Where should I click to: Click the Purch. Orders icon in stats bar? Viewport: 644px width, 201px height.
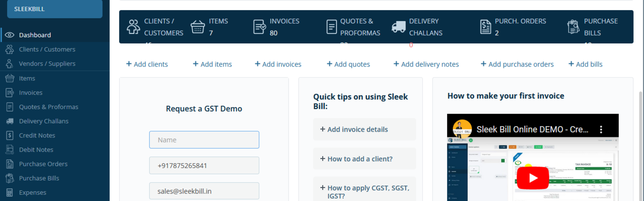click(485, 27)
